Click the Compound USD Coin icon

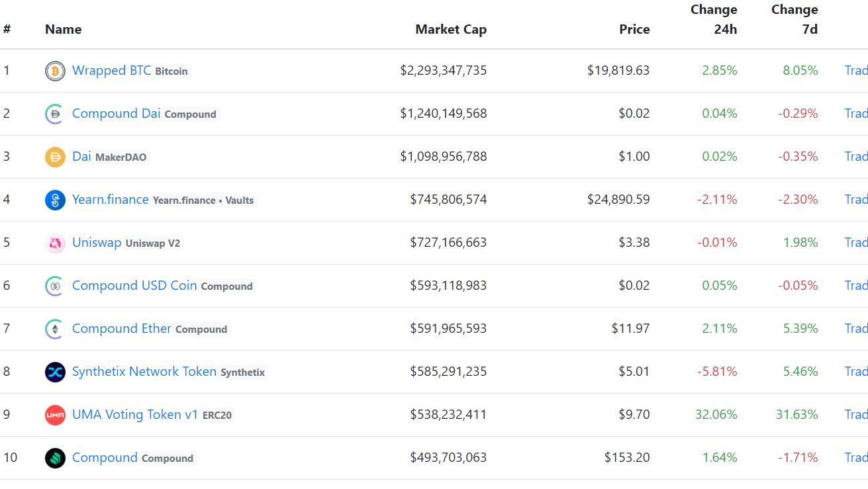(55, 286)
